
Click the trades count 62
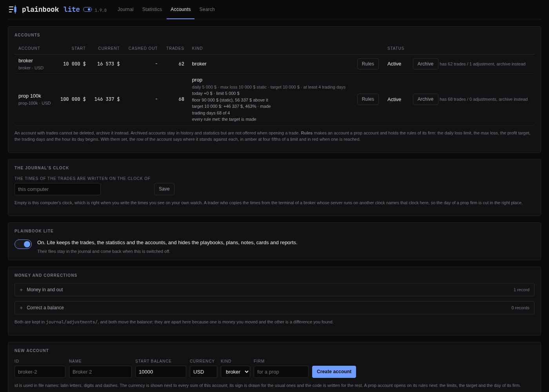181,64
